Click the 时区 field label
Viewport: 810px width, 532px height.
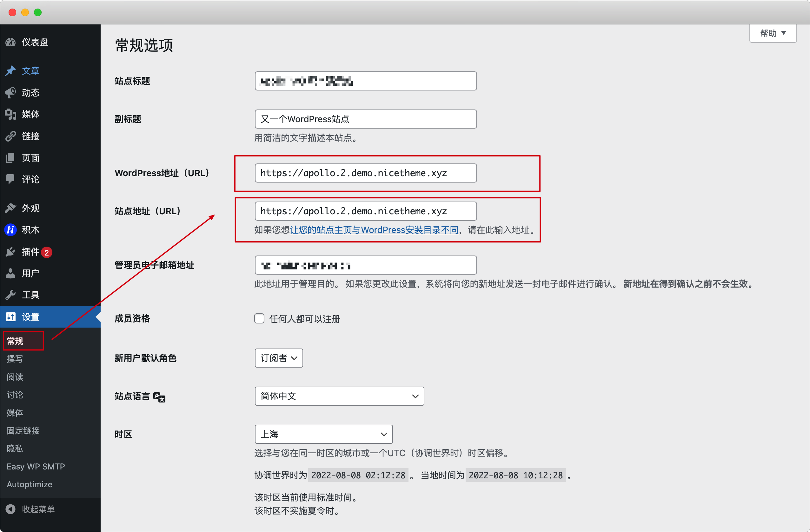[123, 434]
